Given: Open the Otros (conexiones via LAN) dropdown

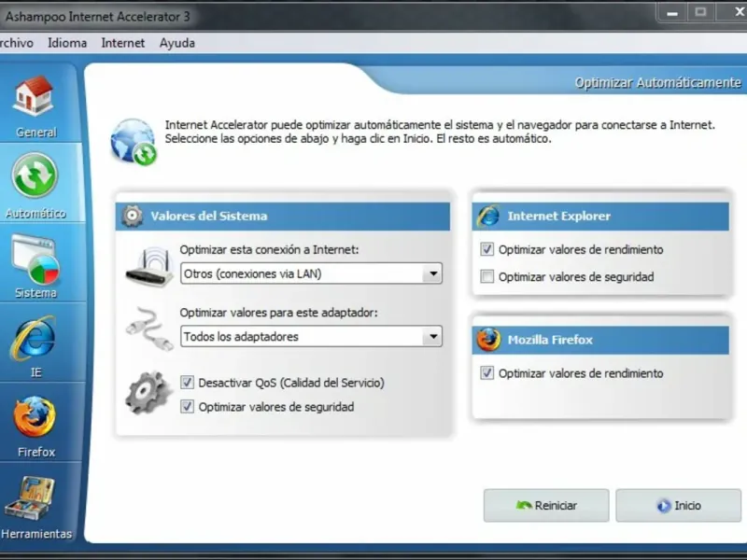Looking at the screenshot, I should (311, 273).
